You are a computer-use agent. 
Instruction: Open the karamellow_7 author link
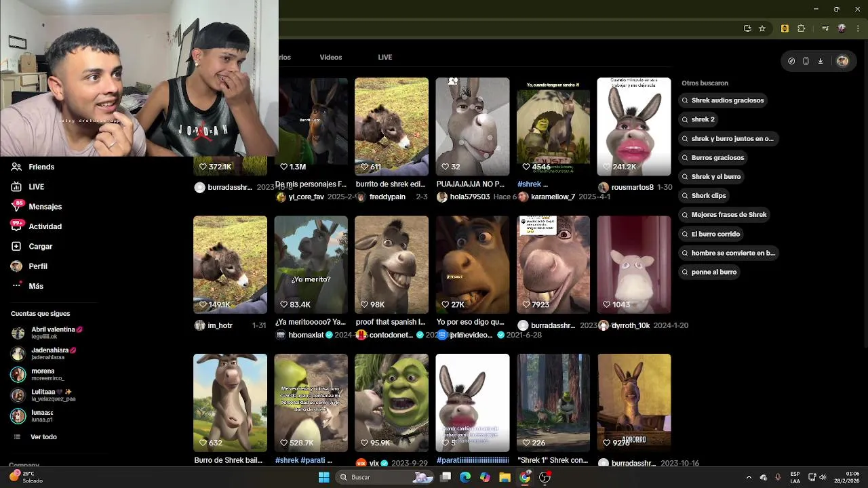click(x=553, y=197)
